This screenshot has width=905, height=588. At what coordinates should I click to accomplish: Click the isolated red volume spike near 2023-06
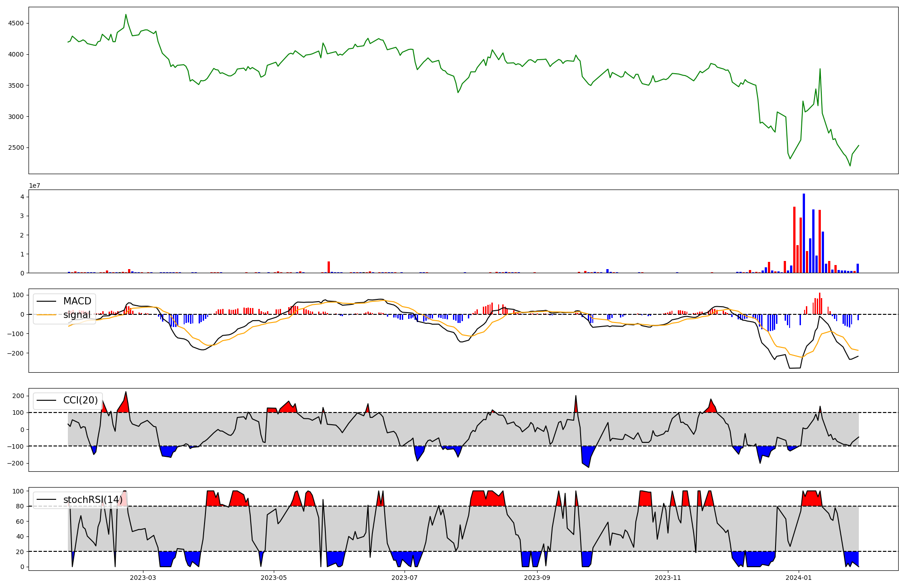click(x=329, y=267)
